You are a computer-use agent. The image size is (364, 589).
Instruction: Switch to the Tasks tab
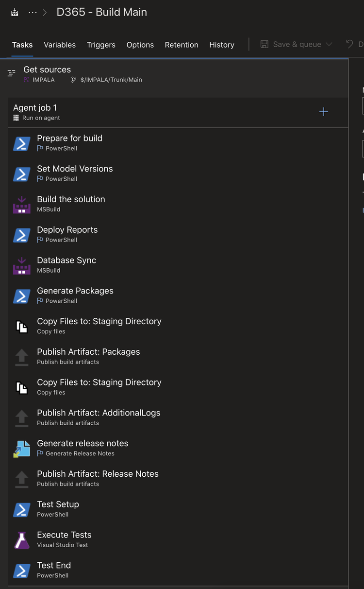[x=22, y=45]
